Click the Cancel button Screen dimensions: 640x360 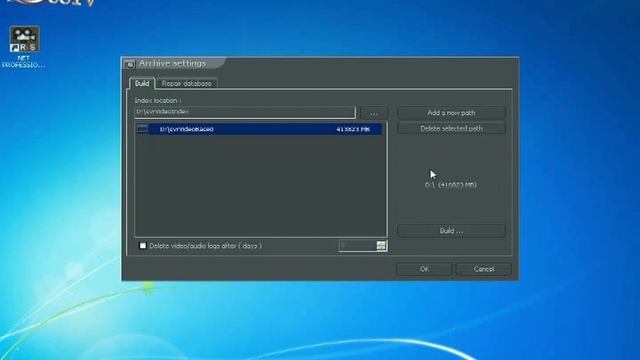click(484, 269)
